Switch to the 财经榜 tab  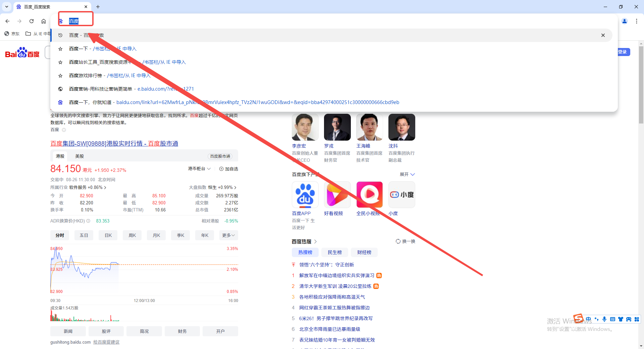tap(364, 252)
